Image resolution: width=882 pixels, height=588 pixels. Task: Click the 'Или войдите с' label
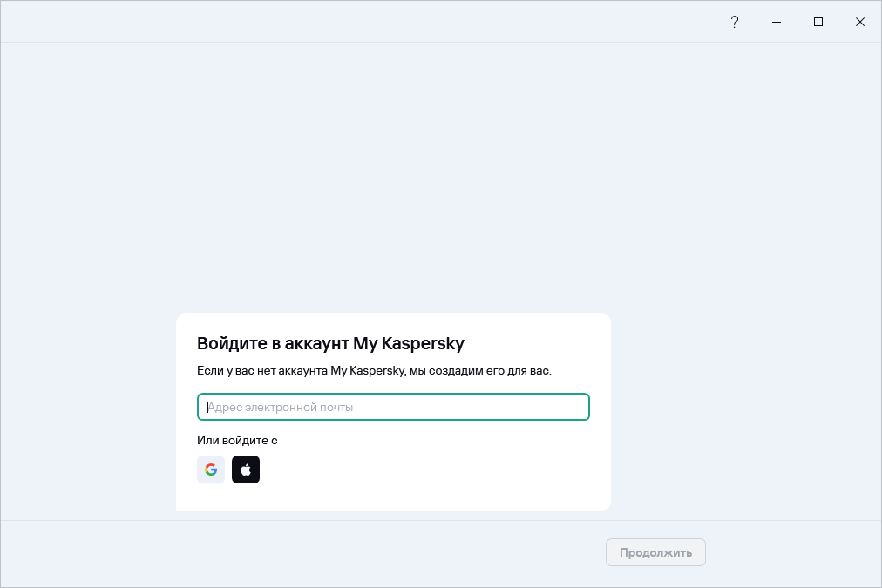coord(237,440)
